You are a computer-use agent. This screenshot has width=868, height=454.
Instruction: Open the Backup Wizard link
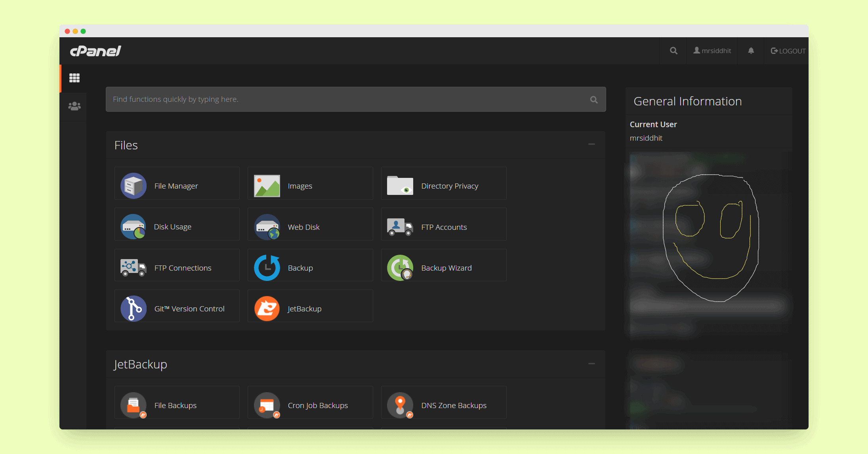[446, 268]
